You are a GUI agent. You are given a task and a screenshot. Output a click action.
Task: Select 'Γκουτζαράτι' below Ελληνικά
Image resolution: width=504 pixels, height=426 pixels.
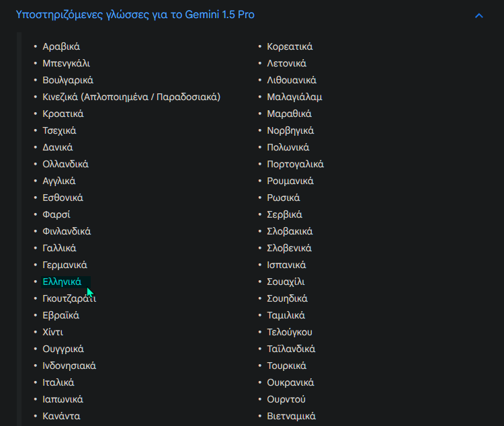pyautogui.click(x=69, y=299)
